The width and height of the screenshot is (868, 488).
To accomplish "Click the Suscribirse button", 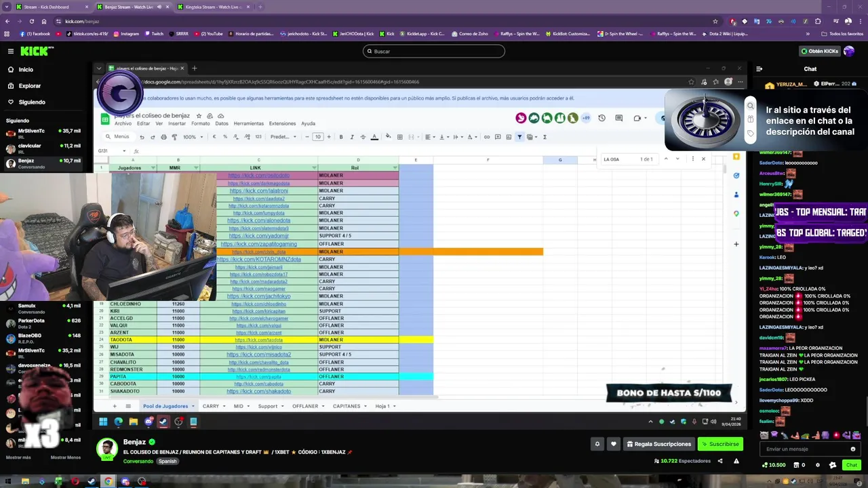I will [x=720, y=444].
